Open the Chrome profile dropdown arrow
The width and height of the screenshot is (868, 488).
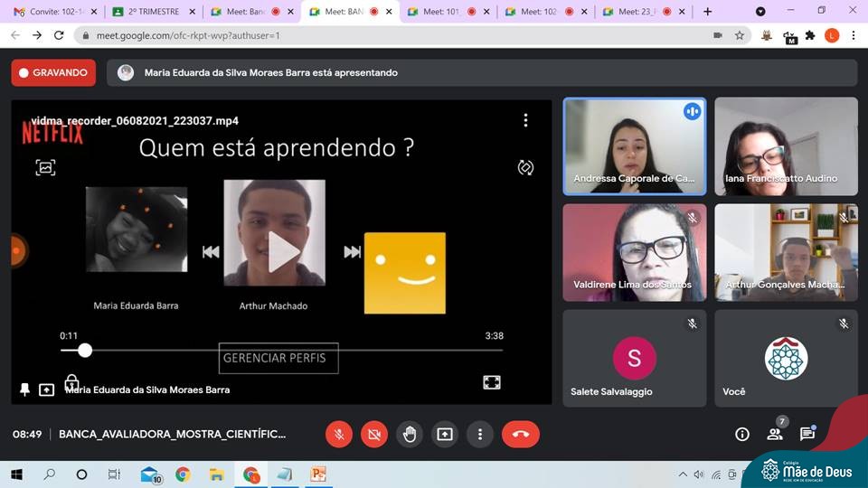(760, 12)
